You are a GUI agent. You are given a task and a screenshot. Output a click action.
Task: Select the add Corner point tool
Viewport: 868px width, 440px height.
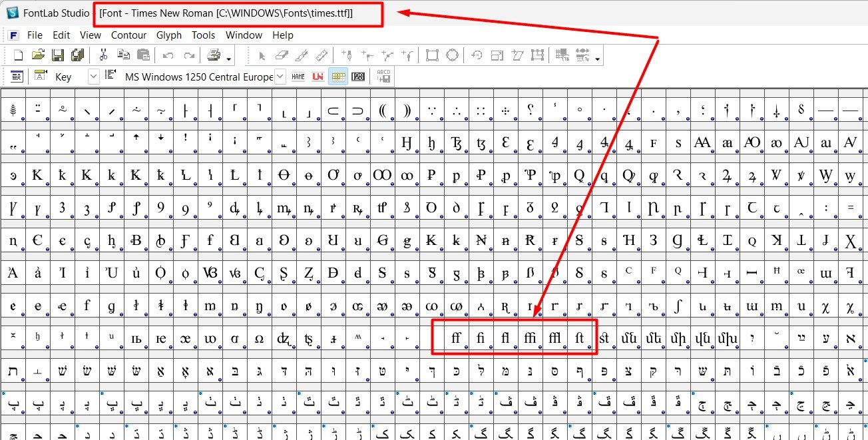[367, 55]
